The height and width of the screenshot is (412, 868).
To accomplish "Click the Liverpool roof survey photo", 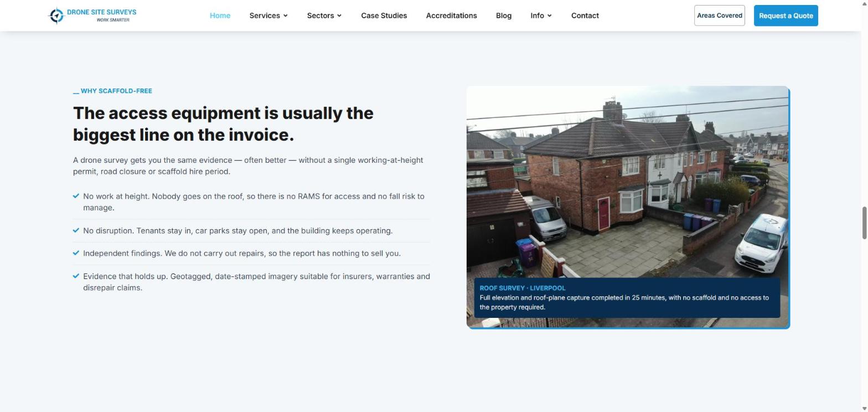I will [x=628, y=207].
